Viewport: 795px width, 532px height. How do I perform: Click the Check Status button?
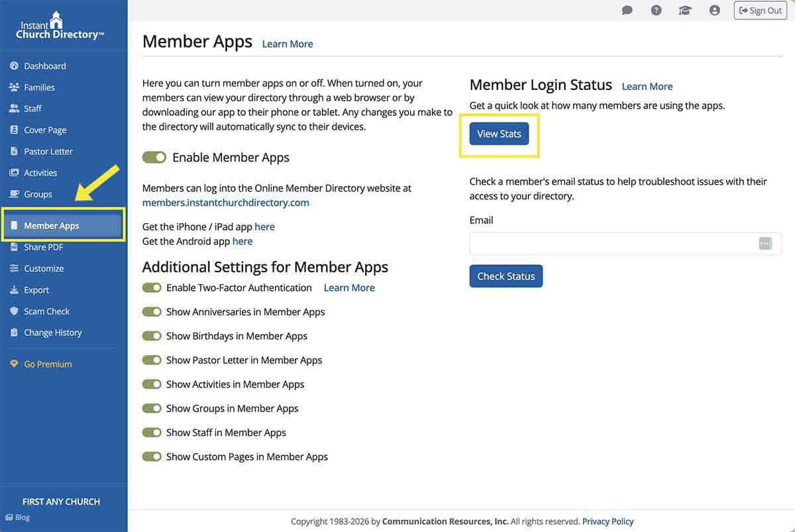pos(506,276)
